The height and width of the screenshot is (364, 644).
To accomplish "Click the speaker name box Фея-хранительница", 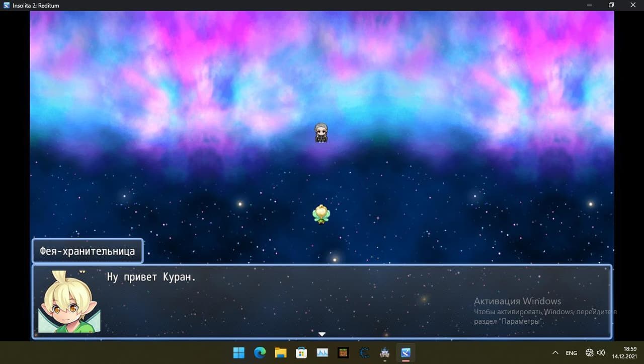I will tap(88, 251).
